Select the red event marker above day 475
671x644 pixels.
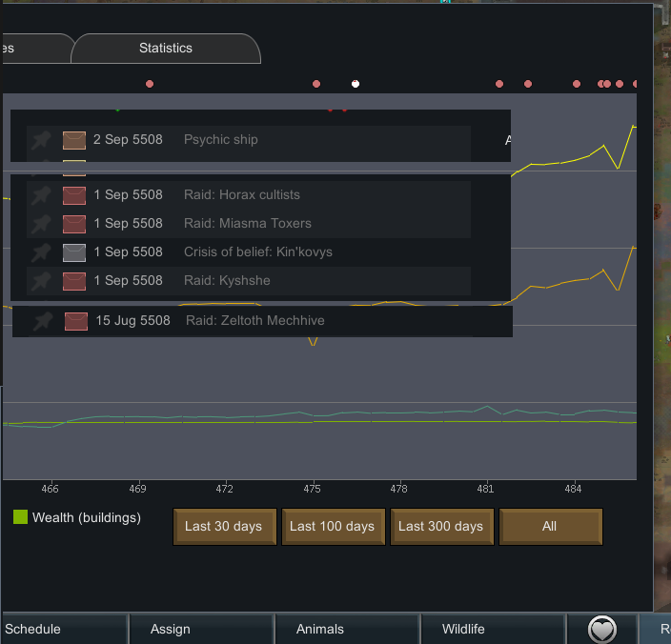click(x=316, y=84)
